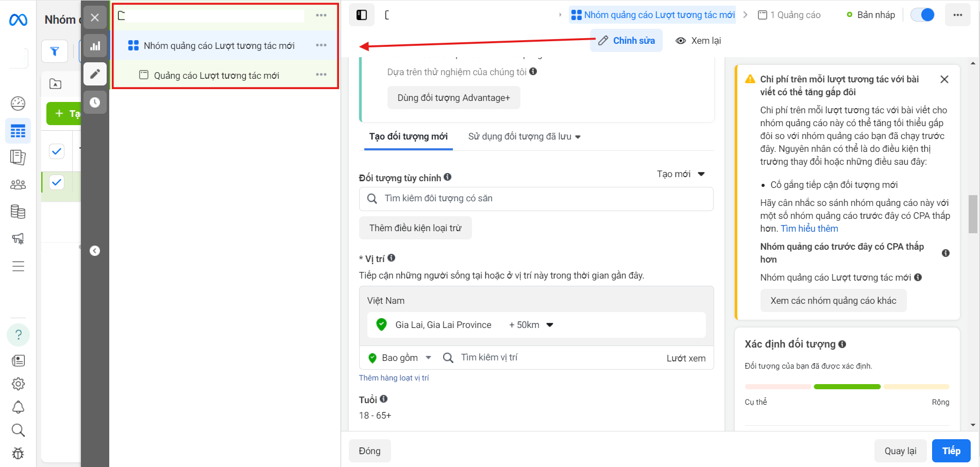Show info tooltip for Vị trí

click(x=391, y=258)
